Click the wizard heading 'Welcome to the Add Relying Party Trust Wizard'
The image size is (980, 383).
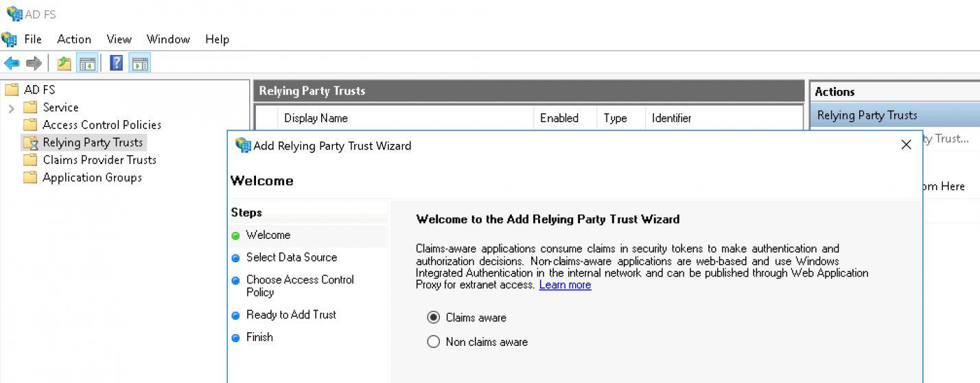548,220
